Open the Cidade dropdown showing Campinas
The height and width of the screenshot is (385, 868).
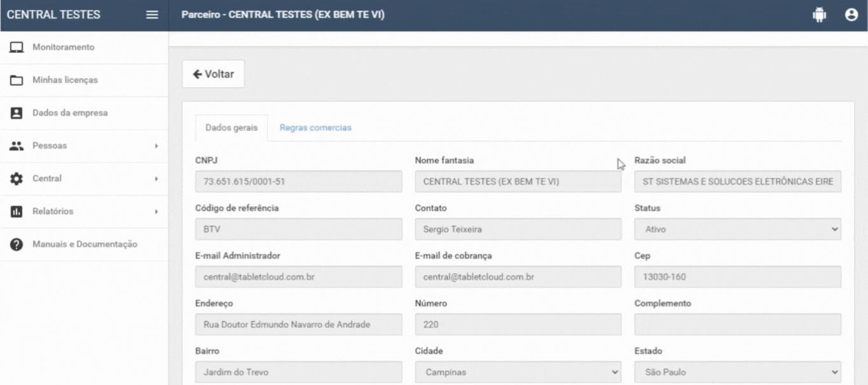coord(518,372)
